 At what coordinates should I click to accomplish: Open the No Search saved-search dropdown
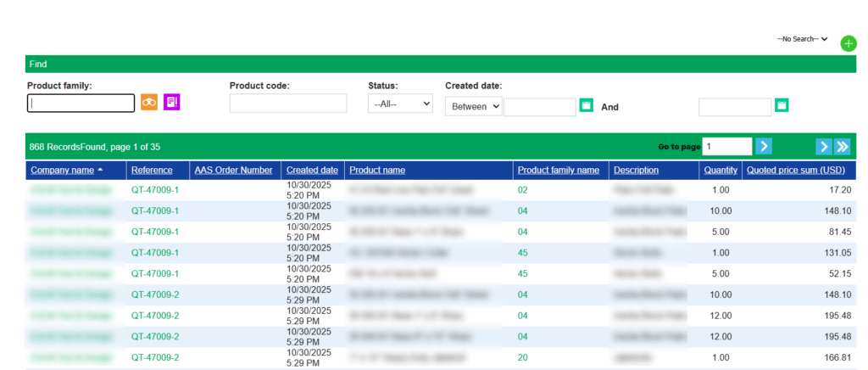pyautogui.click(x=802, y=39)
